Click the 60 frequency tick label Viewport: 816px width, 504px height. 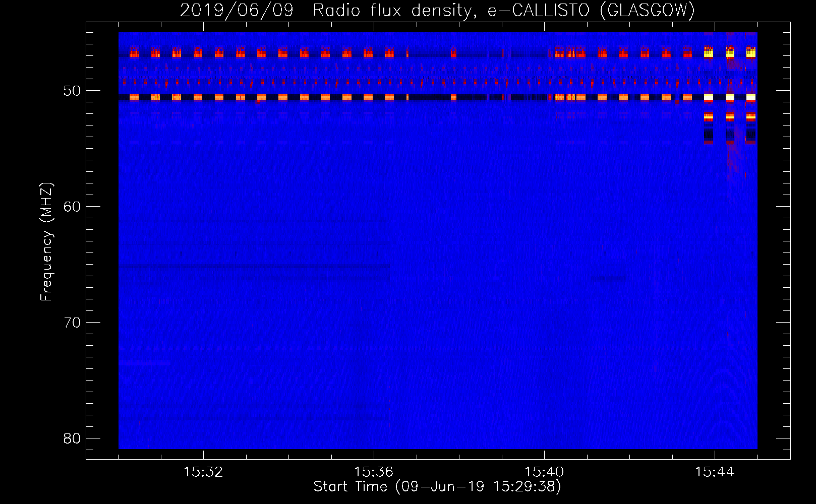coord(72,207)
